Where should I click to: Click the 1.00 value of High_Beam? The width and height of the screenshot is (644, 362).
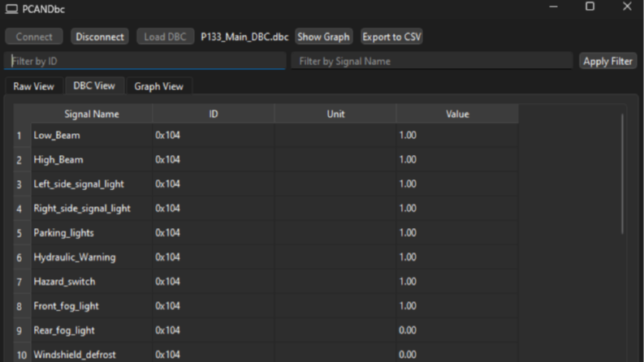click(x=457, y=160)
